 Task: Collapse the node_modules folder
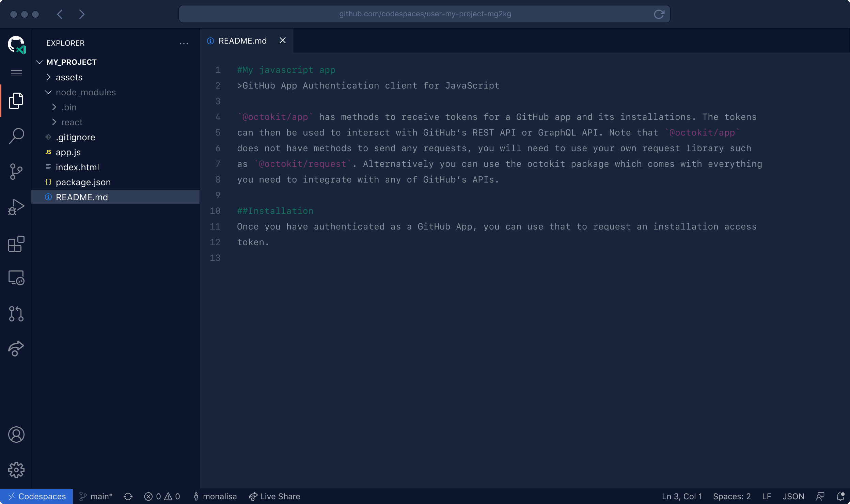pyautogui.click(x=48, y=92)
